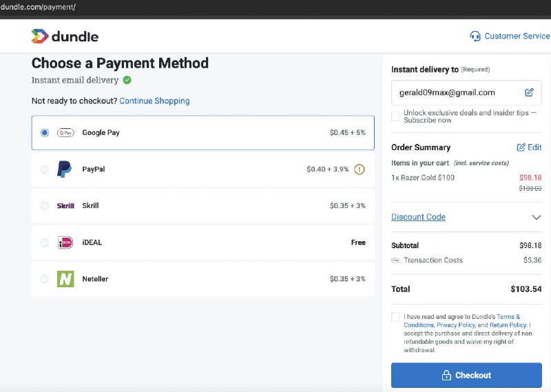Screen dimensions: 551x392
Task: Click the dundle logo
Action: coord(65,36)
